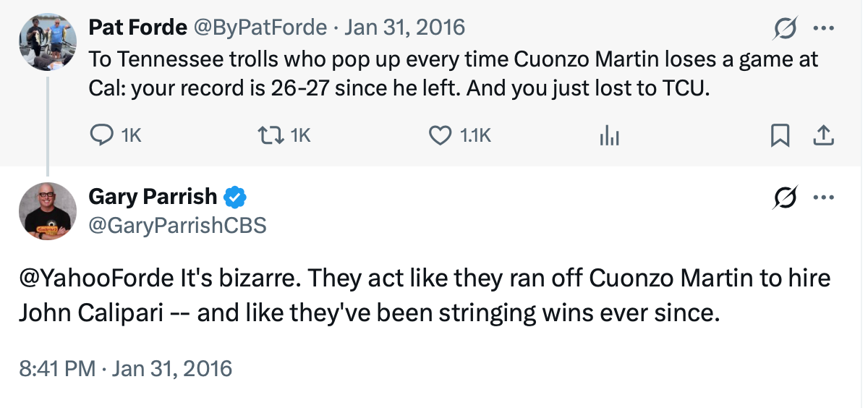The height and width of the screenshot is (408, 868).
Task: Open the @ByPatForde handle link
Action: tap(259, 27)
